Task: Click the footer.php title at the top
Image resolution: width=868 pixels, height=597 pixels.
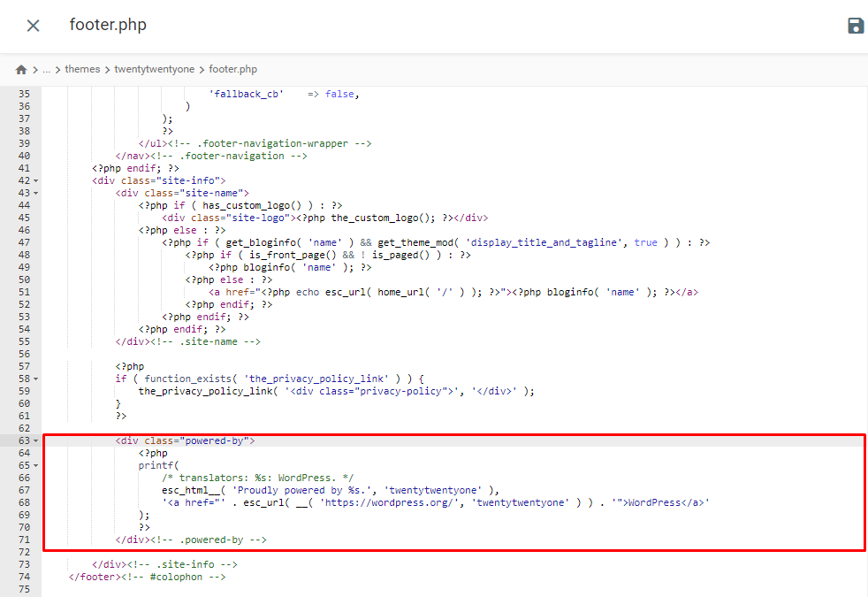Action: point(108,25)
